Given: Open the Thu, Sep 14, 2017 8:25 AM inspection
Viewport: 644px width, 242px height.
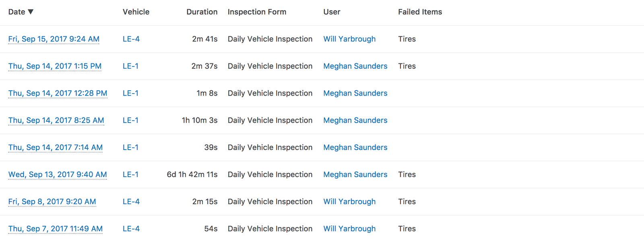Looking at the screenshot, I should [x=56, y=120].
